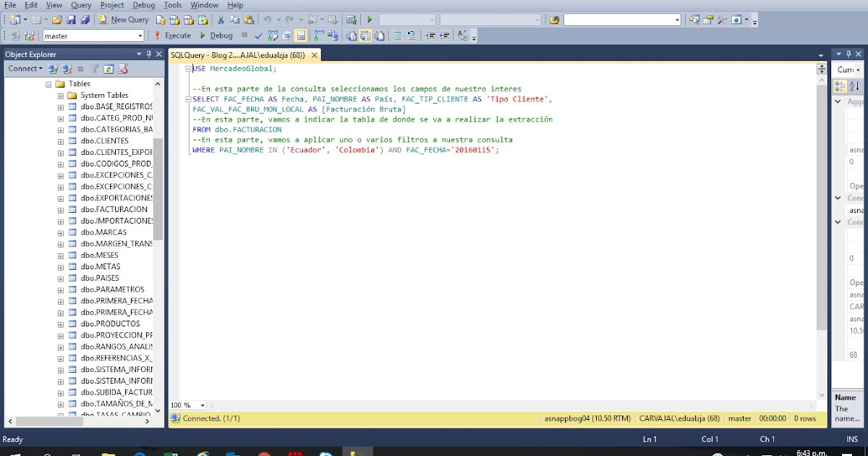Enable SQLCMD mode on the toolbar
The image size is (868, 456).
tap(300, 35)
